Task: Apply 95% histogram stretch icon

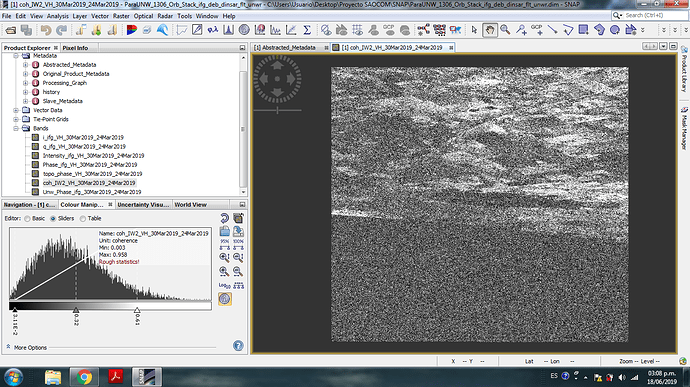Action: (224, 244)
